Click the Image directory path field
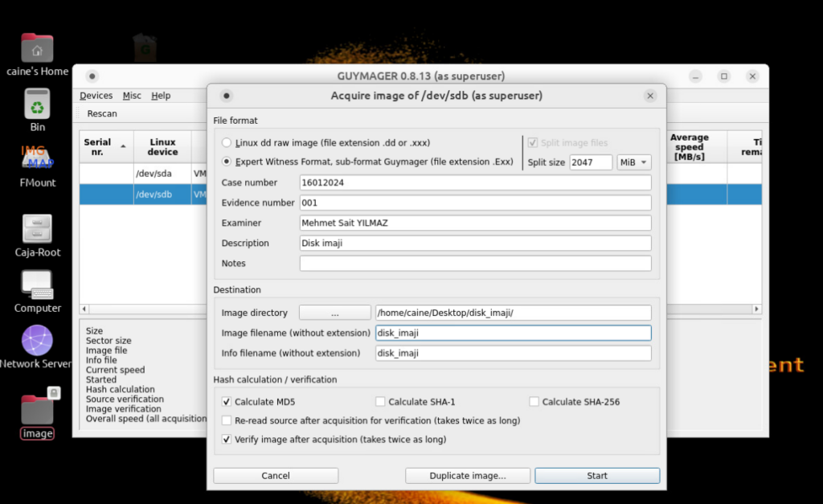 coord(514,313)
